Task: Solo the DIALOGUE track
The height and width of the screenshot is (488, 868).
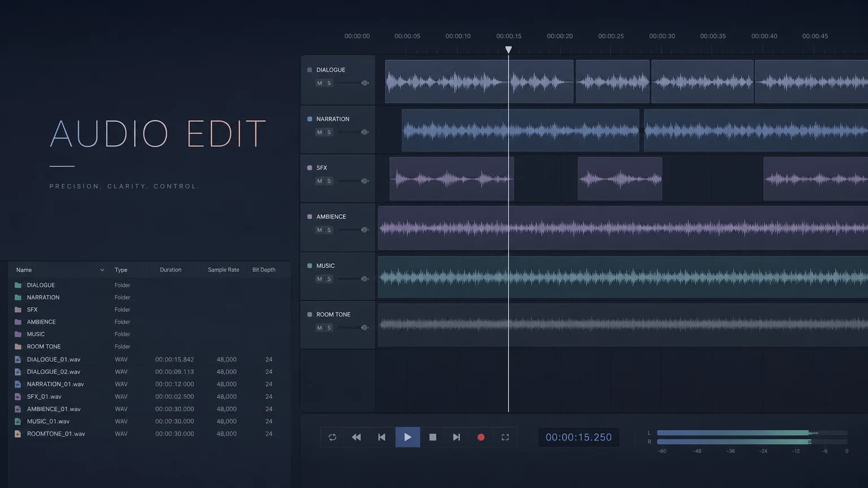Action: click(x=329, y=83)
